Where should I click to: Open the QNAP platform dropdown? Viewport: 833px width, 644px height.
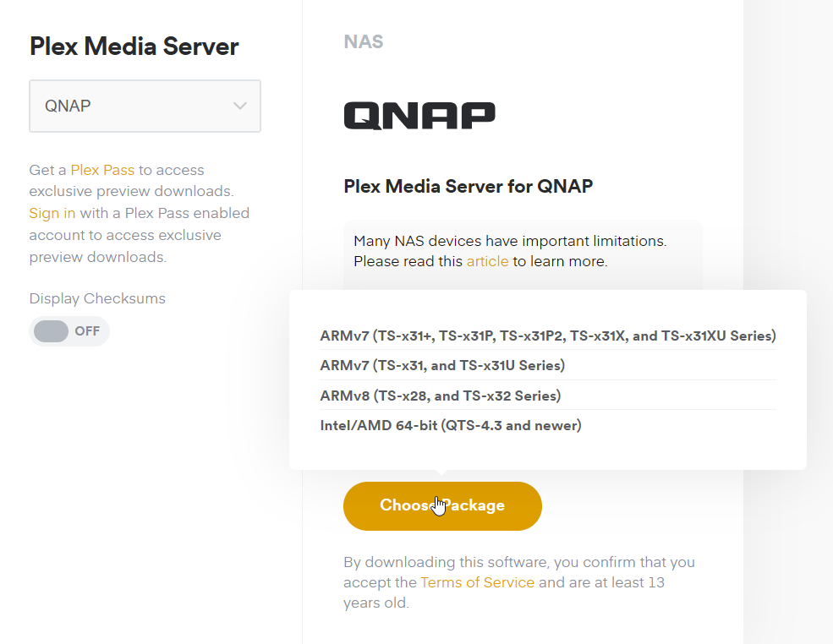tap(145, 106)
